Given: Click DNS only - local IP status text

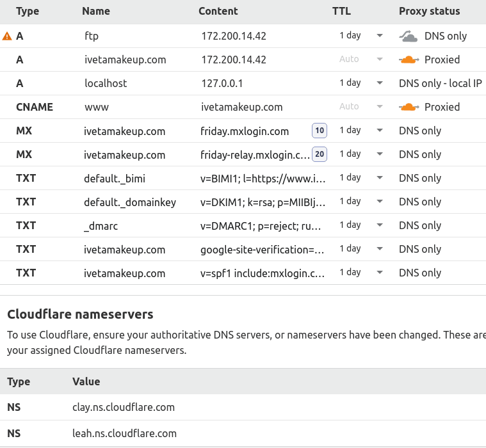Looking at the screenshot, I should (440, 83).
